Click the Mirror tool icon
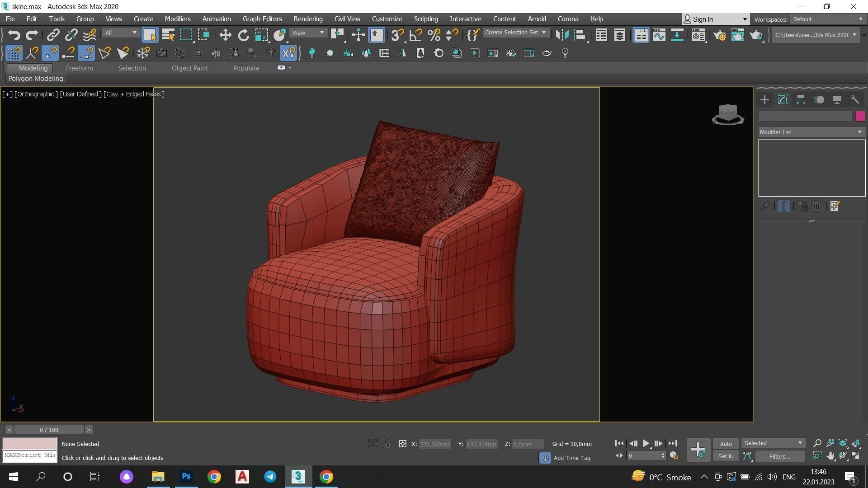 tap(562, 35)
